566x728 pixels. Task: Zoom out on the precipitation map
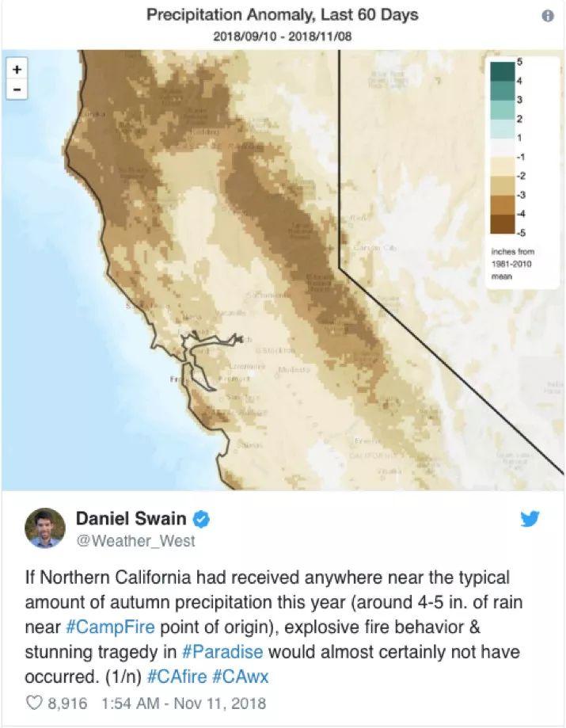click(17, 90)
